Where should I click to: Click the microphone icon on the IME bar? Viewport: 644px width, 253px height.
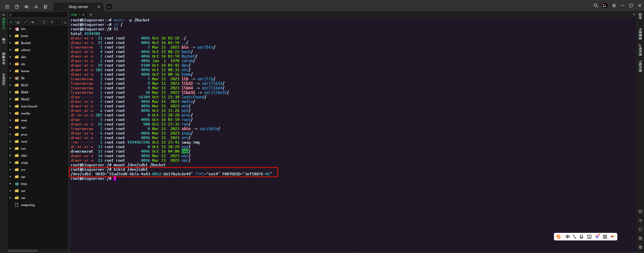(581, 237)
